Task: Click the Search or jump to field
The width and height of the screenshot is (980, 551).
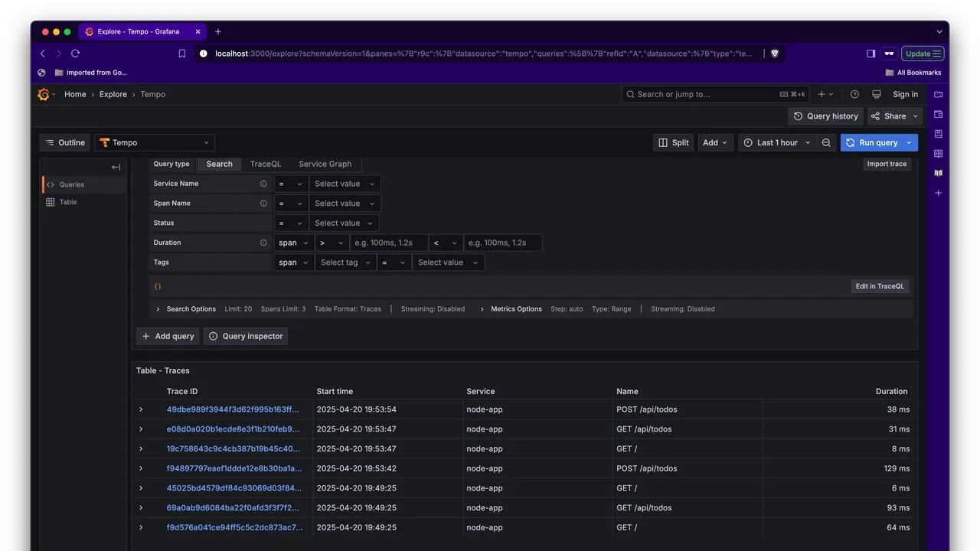Action: tap(715, 94)
